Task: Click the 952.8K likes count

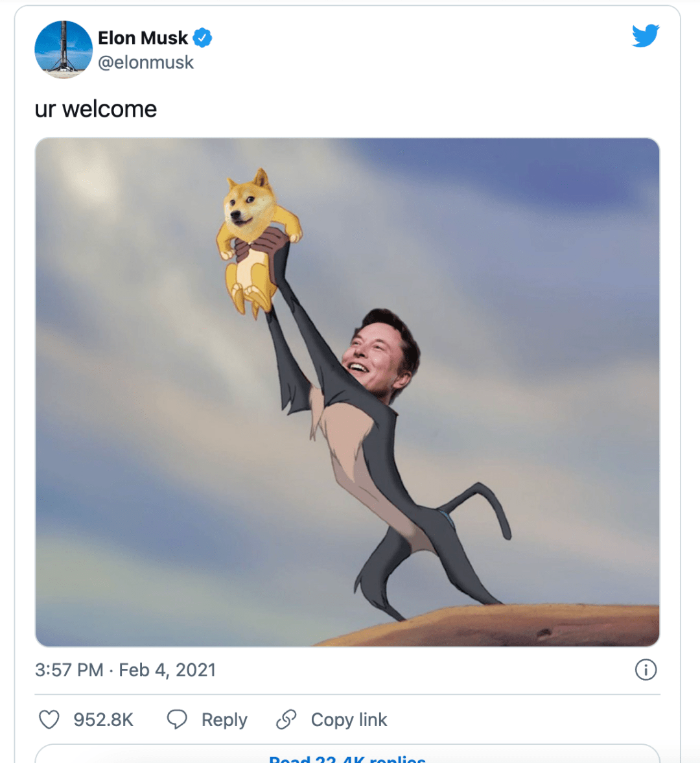Action: coord(103,720)
